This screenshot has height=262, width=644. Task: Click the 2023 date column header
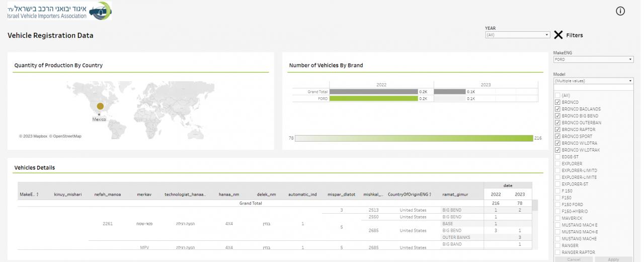click(x=520, y=194)
